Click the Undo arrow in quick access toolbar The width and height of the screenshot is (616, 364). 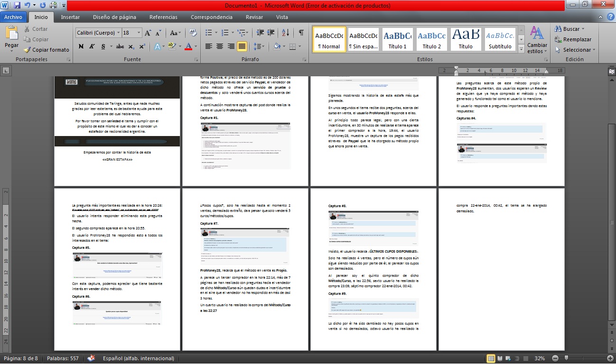click(28, 6)
